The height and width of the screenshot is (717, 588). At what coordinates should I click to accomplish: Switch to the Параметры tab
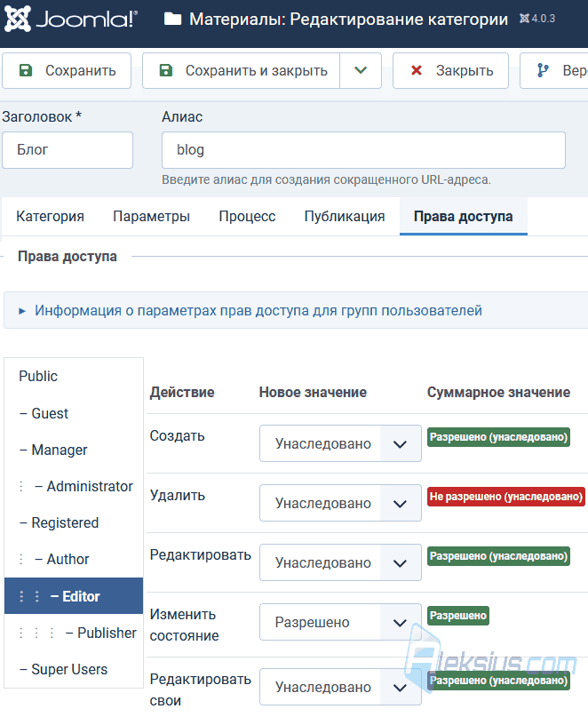pyautogui.click(x=151, y=216)
